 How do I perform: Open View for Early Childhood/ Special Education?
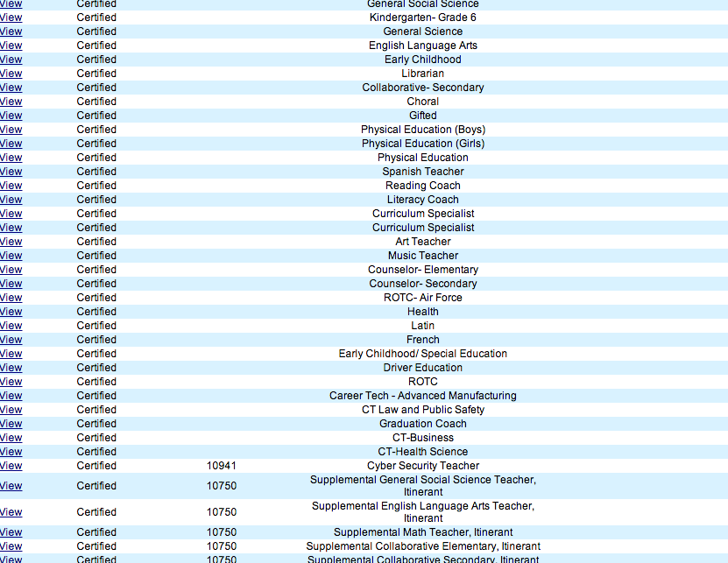pyautogui.click(x=11, y=354)
